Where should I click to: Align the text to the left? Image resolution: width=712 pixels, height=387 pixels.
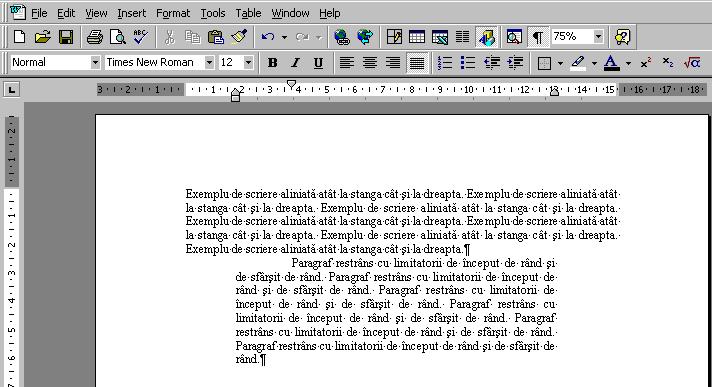(x=347, y=62)
